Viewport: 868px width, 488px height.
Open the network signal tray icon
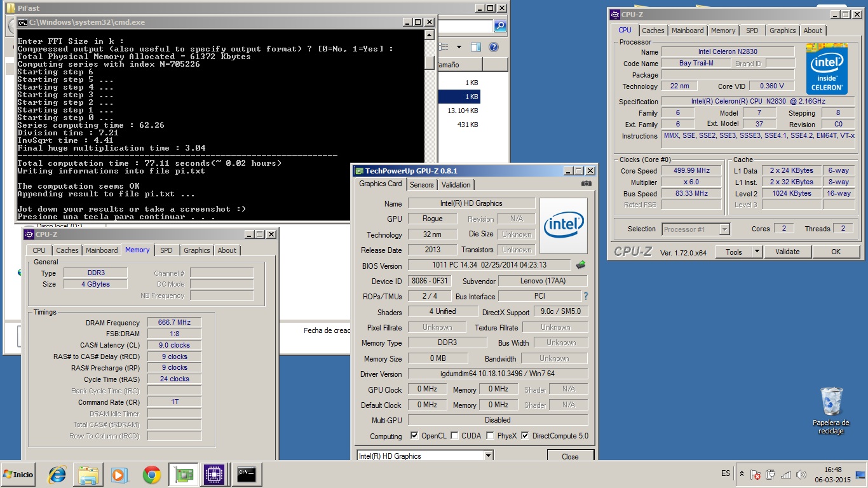point(786,474)
